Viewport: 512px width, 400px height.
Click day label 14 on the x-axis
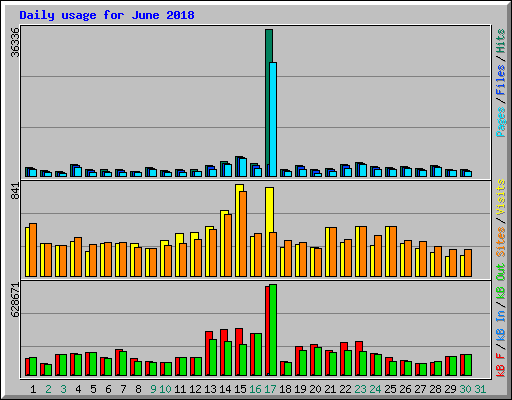click(225, 389)
